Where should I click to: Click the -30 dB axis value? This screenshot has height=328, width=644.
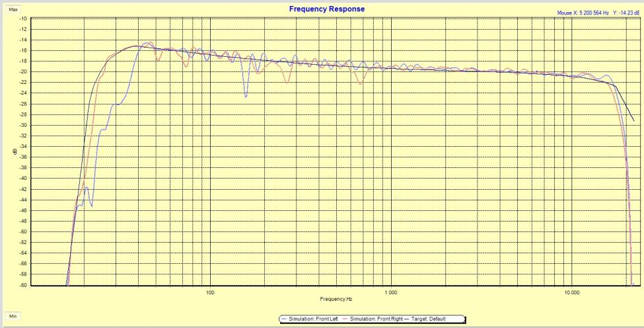tap(23, 126)
